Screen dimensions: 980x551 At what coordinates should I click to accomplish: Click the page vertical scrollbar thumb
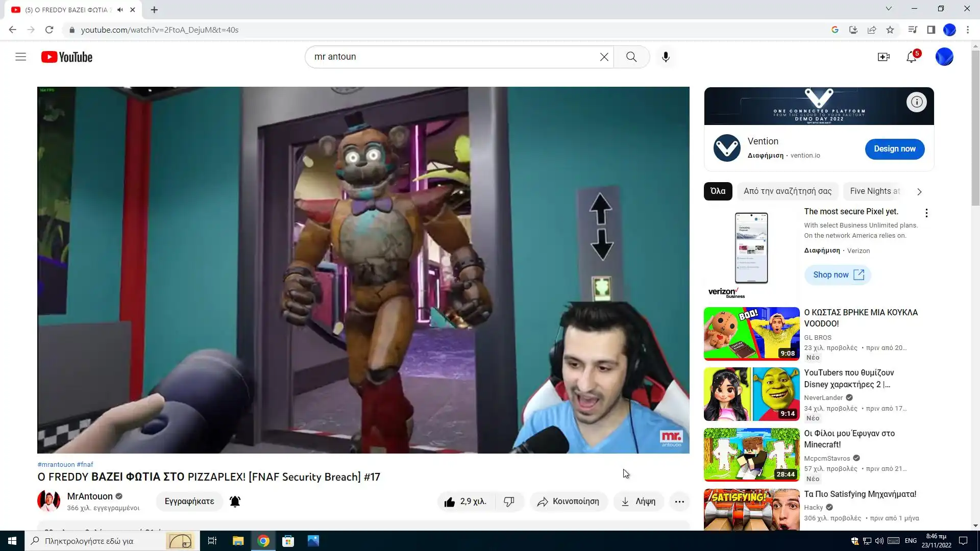[x=975, y=128]
